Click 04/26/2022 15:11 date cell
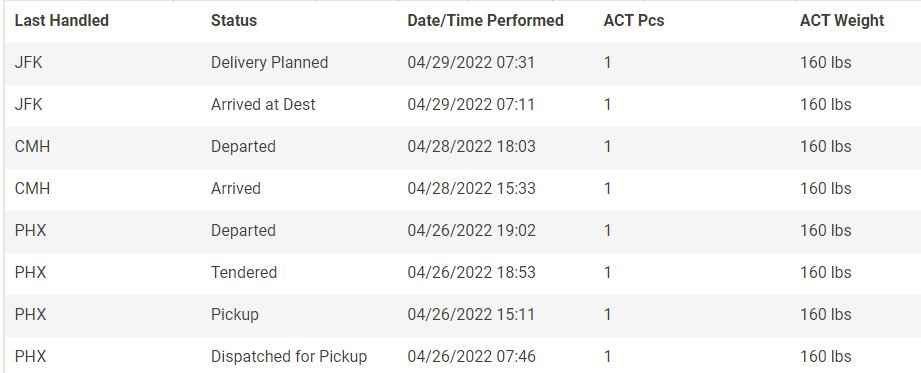921x373 pixels. 471,315
